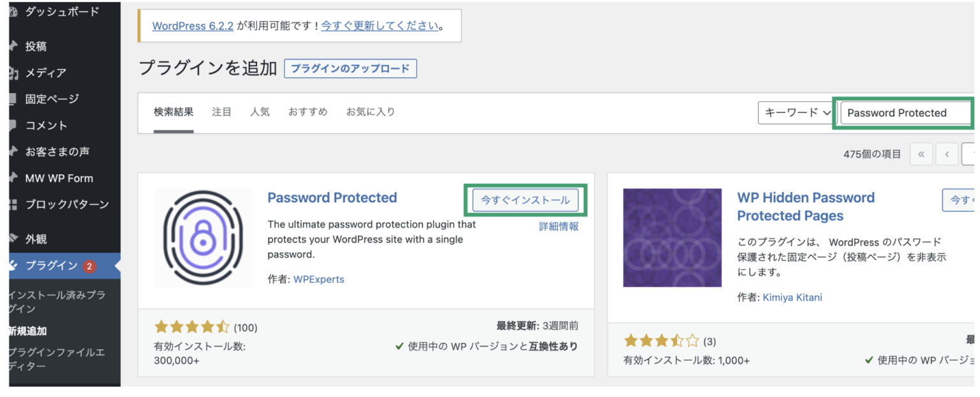Open the お気に入り tab
980x397 pixels.
[x=370, y=111]
